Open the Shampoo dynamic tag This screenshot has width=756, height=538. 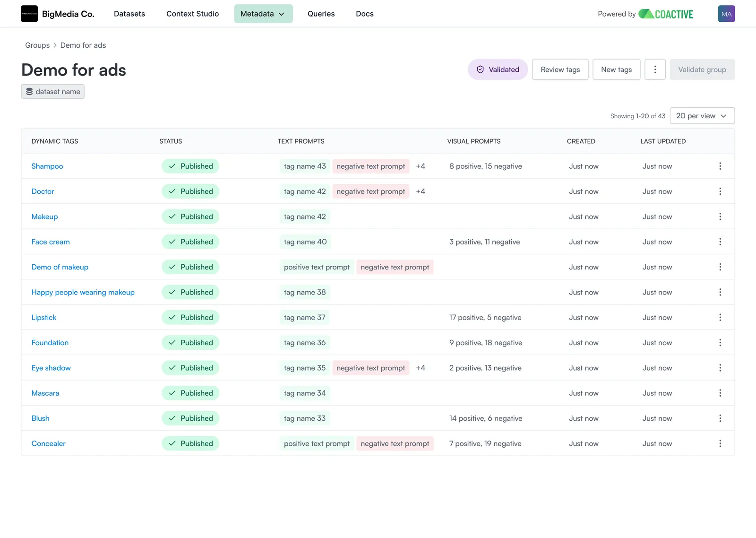pyautogui.click(x=47, y=166)
